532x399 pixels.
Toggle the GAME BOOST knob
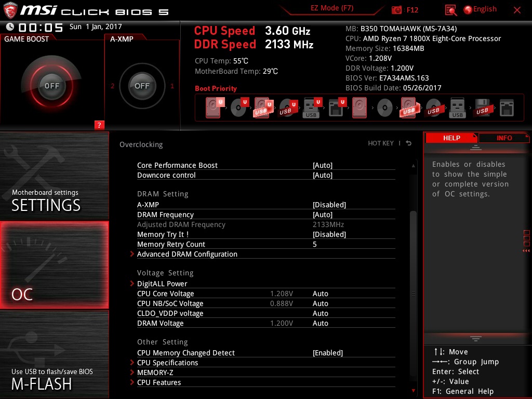point(51,86)
